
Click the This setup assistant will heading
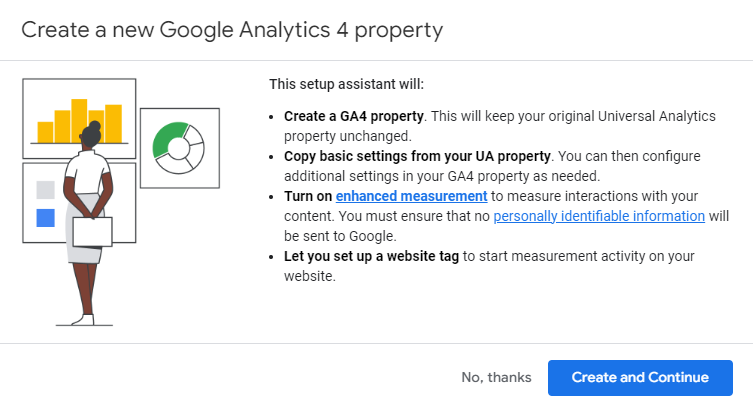pos(347,84)
